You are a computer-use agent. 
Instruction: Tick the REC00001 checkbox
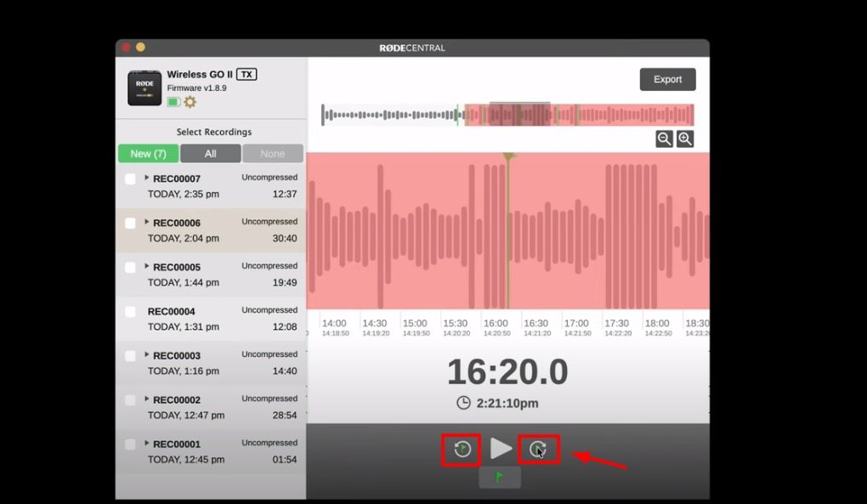click(x=130, y=445)
